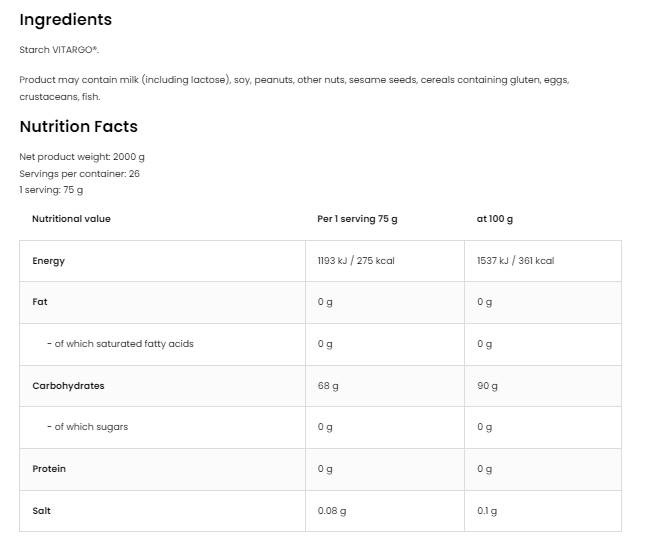Image resolution: width=649 pixels, height=551 pixels.
Task: Click the 0.08 g salt value
Action: [332, 511]
